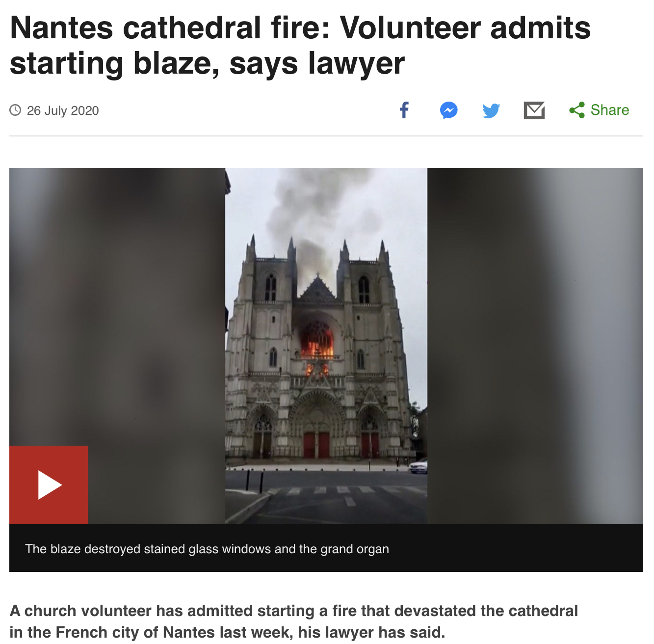
Task: Click the white car in the video frame
Action: pyautogui.click(x=419, y=466)
